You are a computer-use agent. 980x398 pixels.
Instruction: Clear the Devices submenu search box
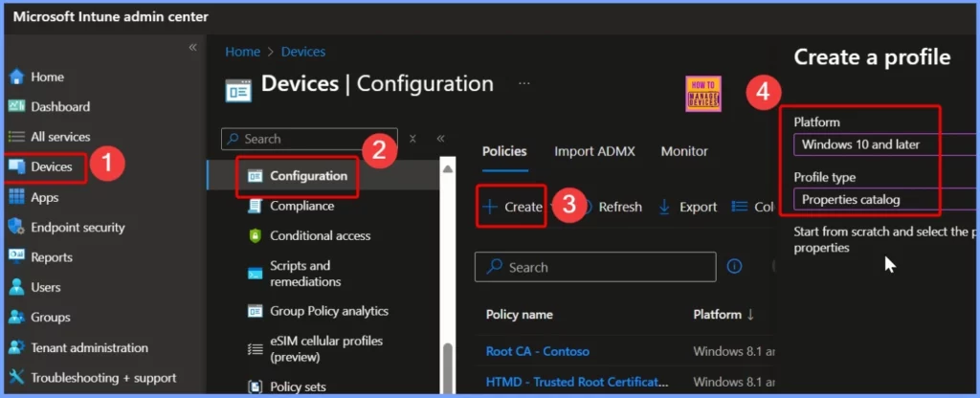[x=412, y=139]
